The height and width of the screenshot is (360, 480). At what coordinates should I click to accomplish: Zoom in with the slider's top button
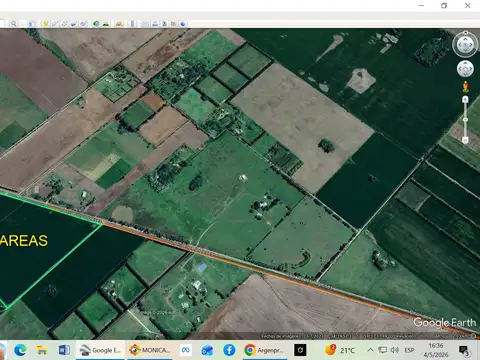[x=465, y=99]
